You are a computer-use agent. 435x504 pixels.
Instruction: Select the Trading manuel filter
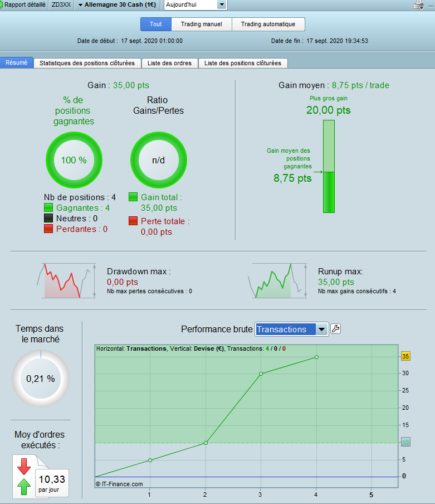(201, 24)
